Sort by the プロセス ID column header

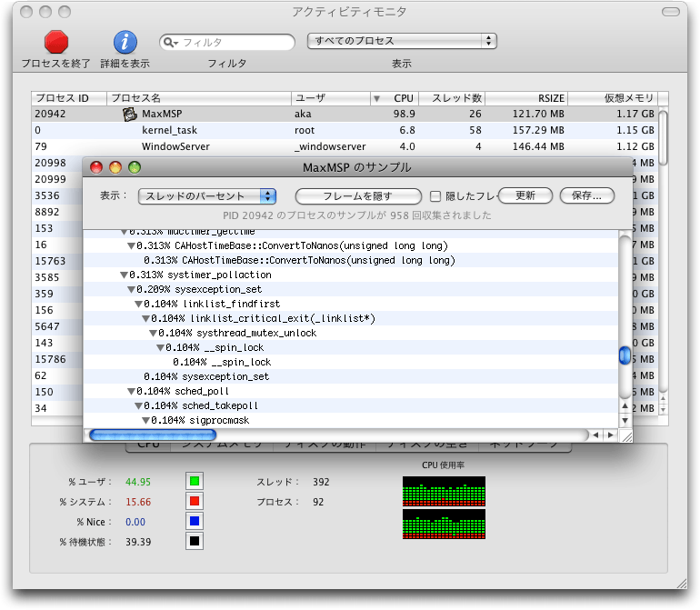click(x=69, y=98)
